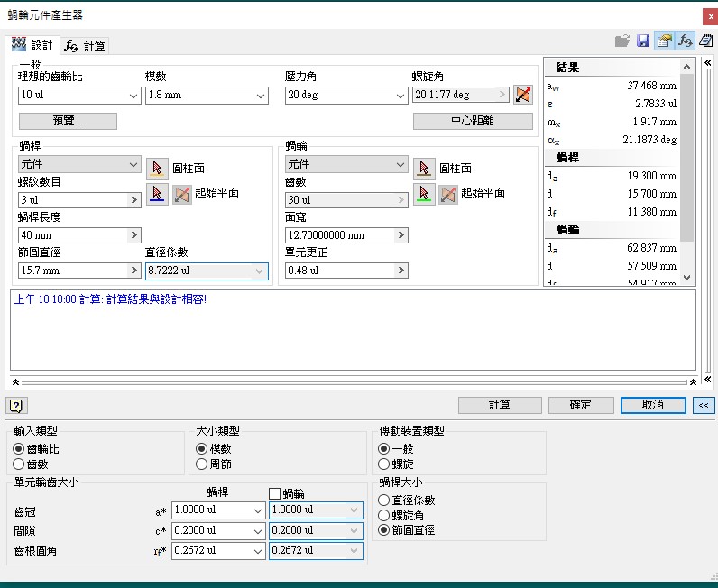Click the open folder icon in toolbar
Image resolution: width=718 pixels, height=588 pixels.
coord(622,41)
